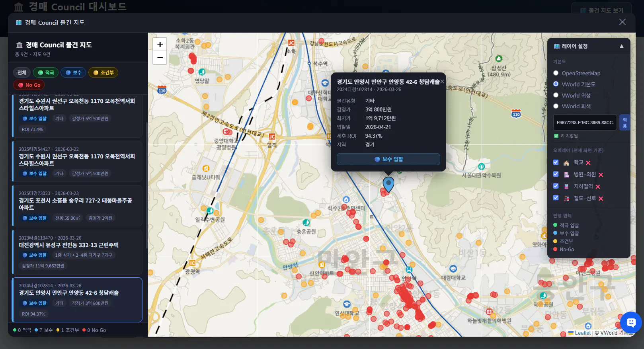Select VWorld 회색 base map
Screen dimensions: 644x349
[556, 106]
